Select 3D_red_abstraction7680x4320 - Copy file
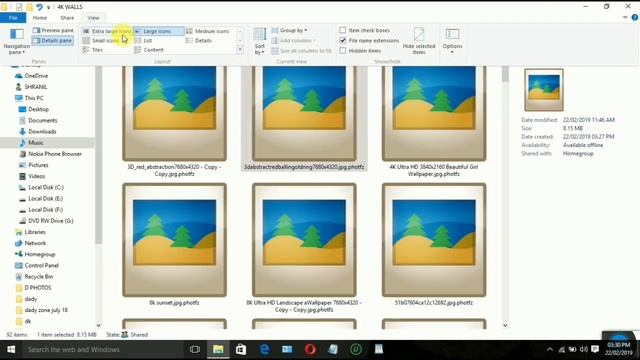Viewport: 640px width, 360px height. point(174,122)
